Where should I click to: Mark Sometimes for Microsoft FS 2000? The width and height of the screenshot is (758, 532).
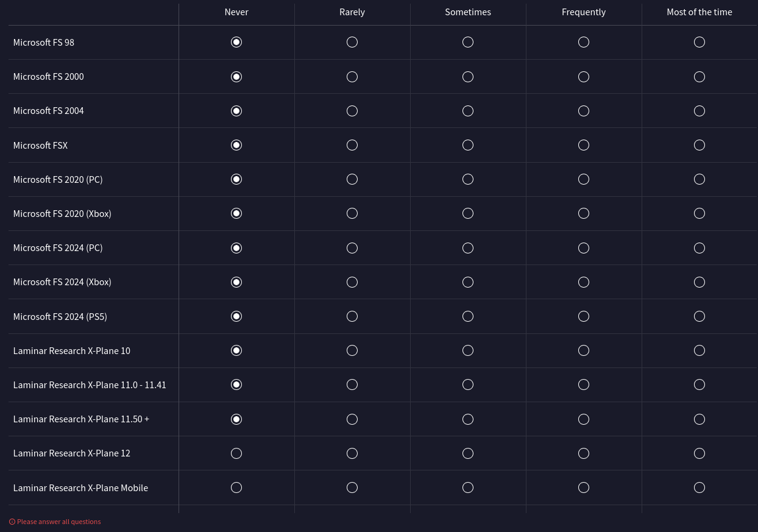pyautogui.click(x=468, y=77)
